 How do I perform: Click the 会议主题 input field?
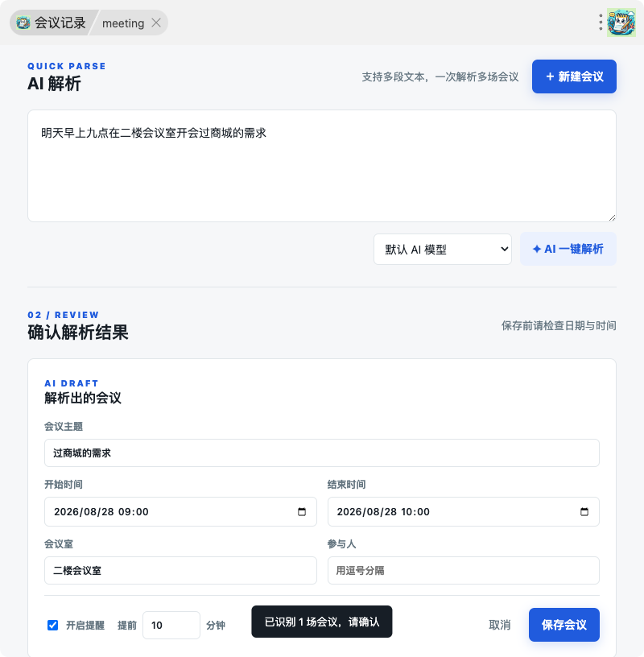click(x=322, y=453)
